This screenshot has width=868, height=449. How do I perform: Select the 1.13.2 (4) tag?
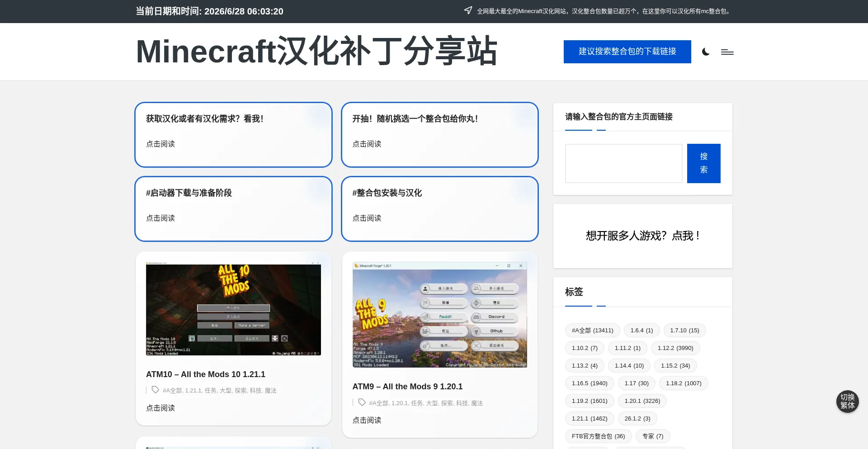[585, 366]
